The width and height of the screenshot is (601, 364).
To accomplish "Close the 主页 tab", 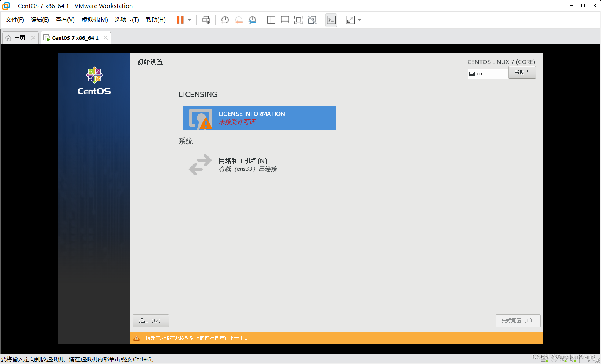I will coord(33,38).
